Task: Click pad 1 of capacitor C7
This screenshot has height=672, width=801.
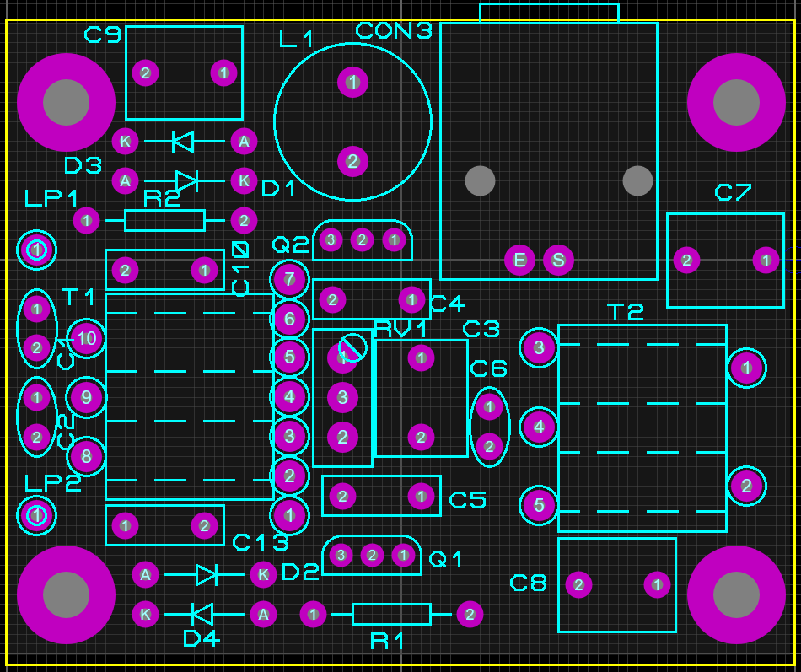Action: 766,261
